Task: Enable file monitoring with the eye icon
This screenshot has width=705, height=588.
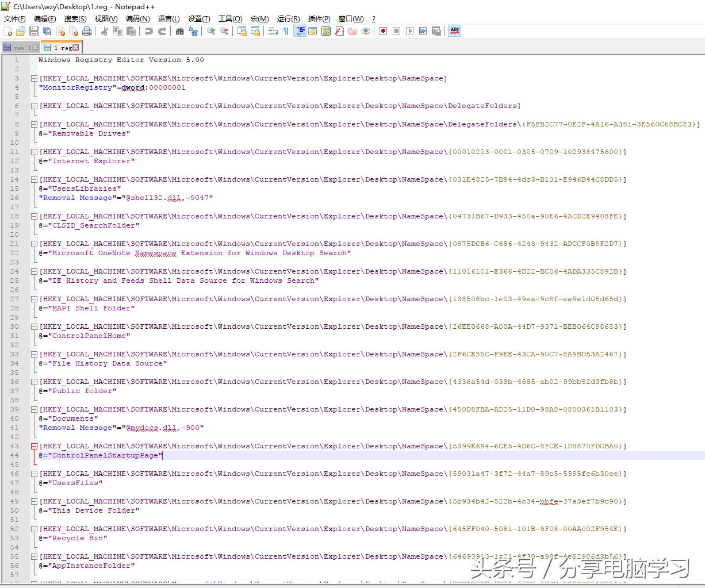Action: coord(366,30)
